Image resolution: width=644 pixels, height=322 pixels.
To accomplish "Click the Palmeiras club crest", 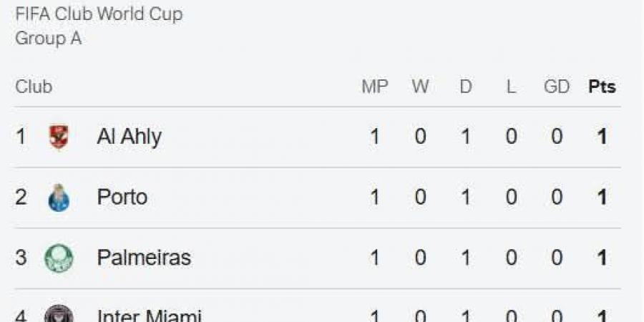I will point(59,258).
